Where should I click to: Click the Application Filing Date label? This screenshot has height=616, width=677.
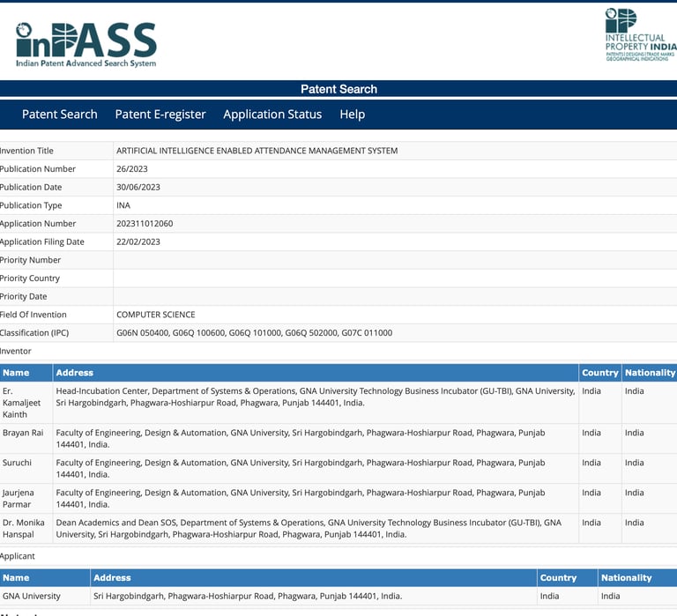coord(42,241)
